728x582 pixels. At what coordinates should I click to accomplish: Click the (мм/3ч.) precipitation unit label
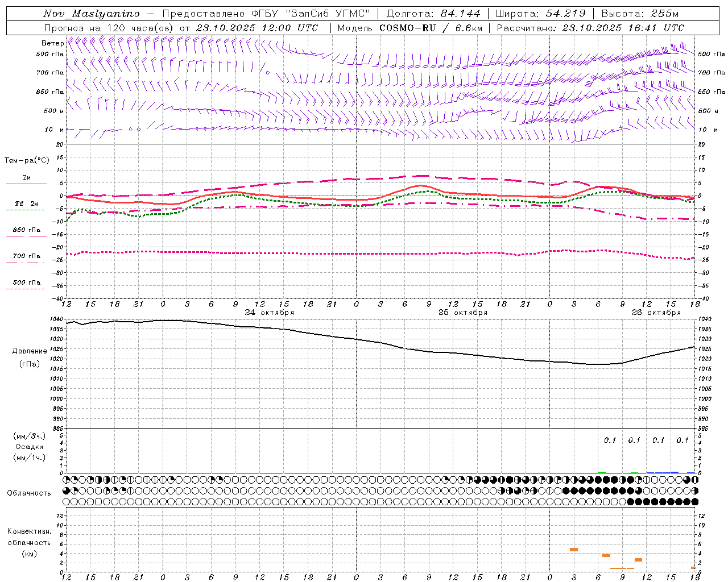[x=30, y=436]
